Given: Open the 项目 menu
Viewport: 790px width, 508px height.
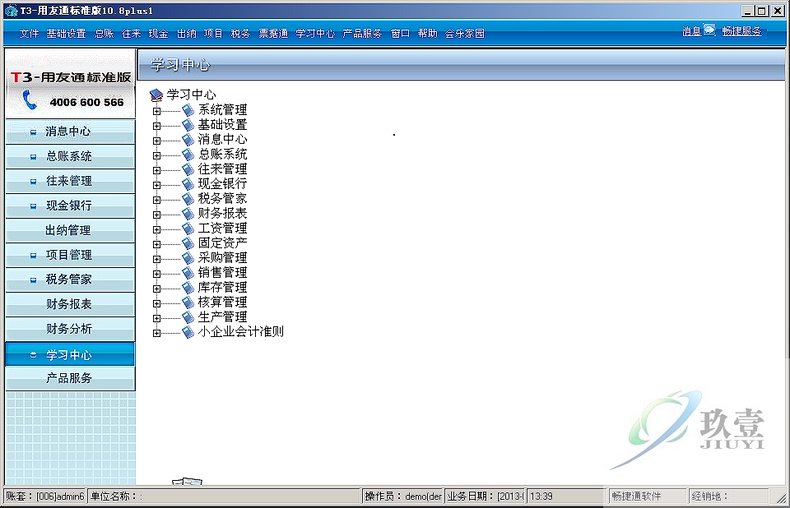Looking at the screenshot, I should tap(213, 33).
